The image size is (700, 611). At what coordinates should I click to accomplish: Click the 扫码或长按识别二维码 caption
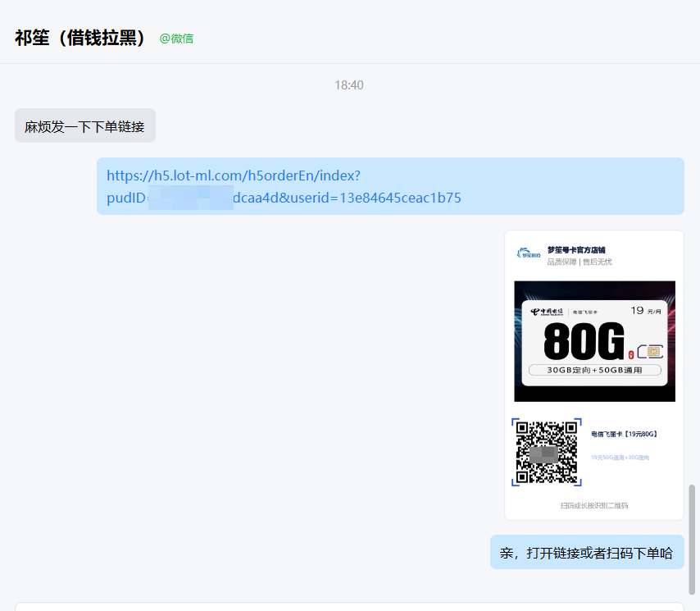(x=594, y=505)
